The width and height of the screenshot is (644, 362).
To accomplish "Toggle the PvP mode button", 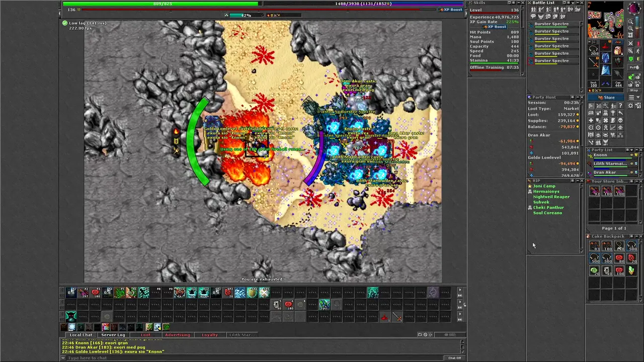I will tap(634, 67).
